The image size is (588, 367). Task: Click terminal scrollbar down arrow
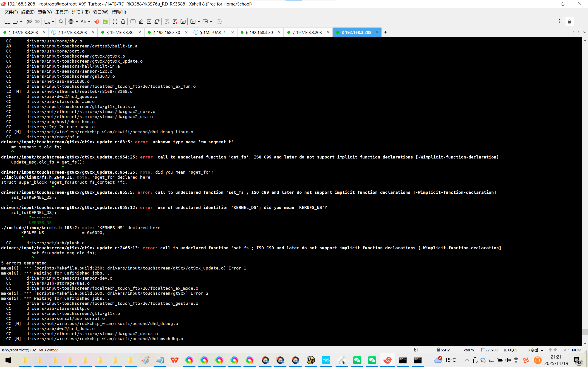[x=585, y=343]
